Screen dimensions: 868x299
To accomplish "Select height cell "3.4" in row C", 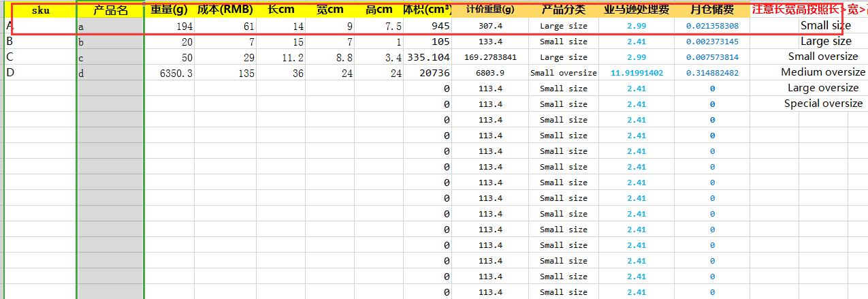I will pos(379,58).
